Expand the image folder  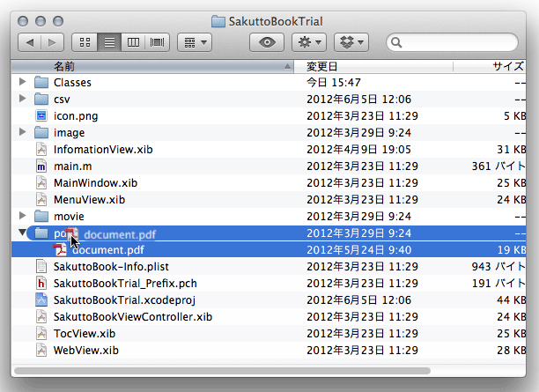(22, 132)
